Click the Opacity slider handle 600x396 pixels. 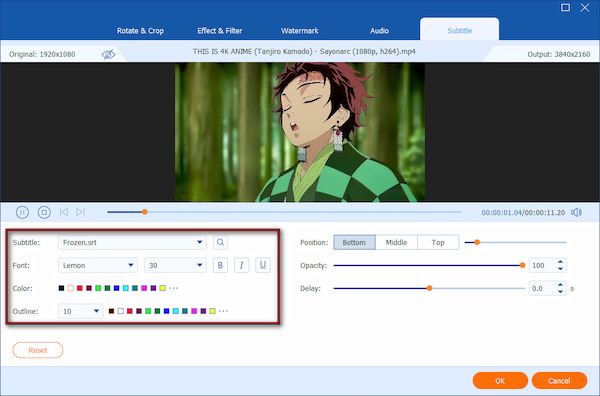point(522,265)
